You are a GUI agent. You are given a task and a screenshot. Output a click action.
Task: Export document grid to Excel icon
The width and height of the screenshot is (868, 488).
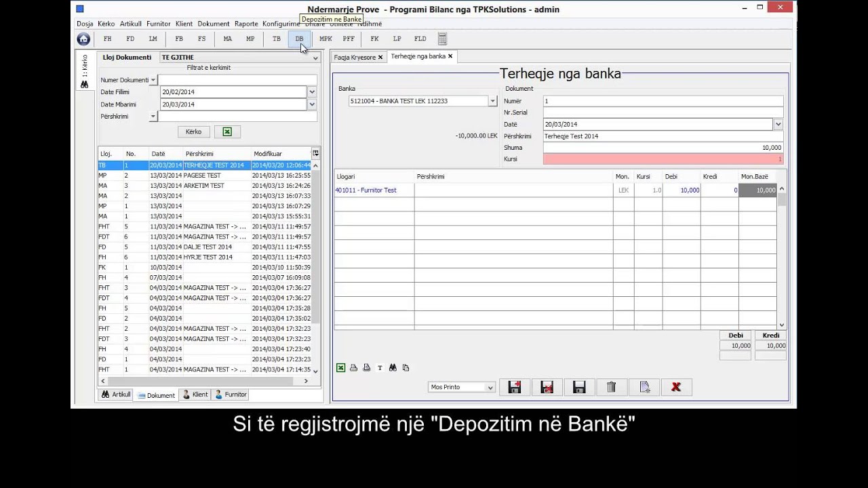click(341, 368)
